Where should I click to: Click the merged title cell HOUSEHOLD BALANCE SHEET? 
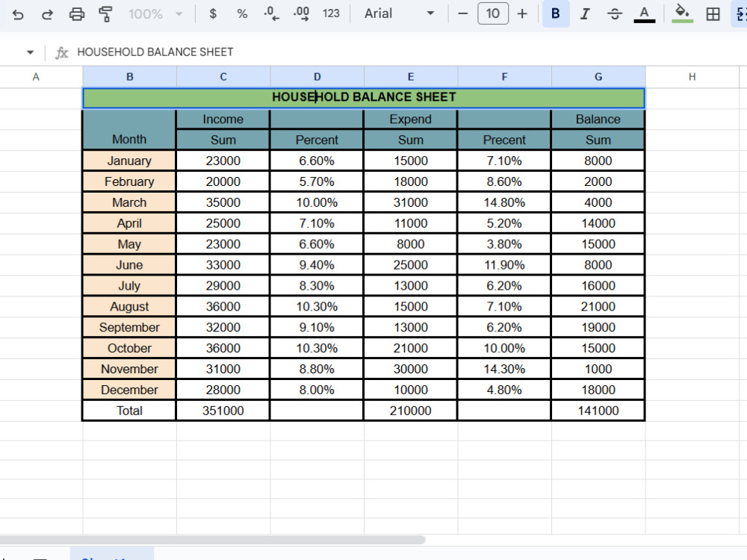point(364,98)
